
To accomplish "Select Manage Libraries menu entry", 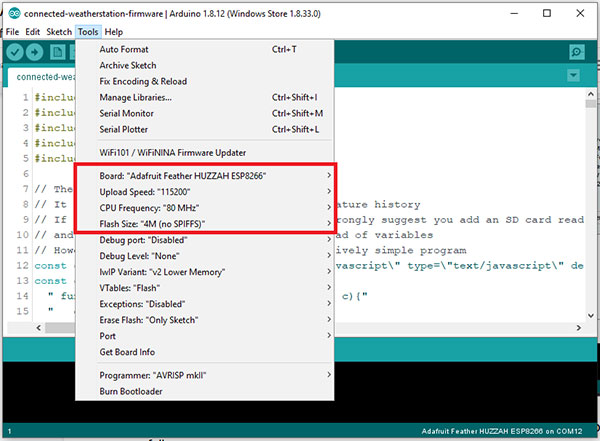I will click(135, 97).
